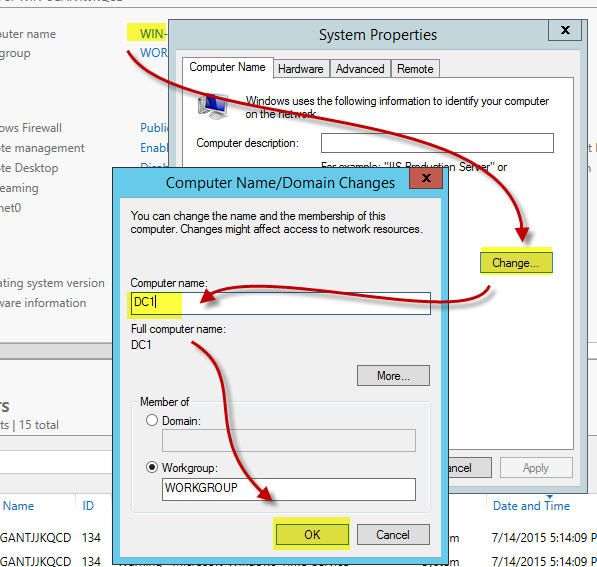Image resolution: width=597 pixels, height=567 pixels.
Task: Click the WORKGROUP text field
Action: (x=289, y=489)
